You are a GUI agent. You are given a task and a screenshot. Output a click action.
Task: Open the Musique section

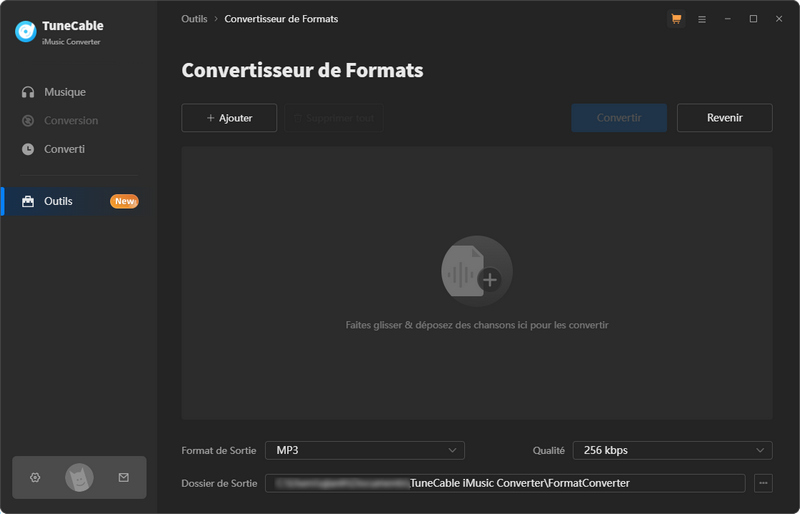65,92
